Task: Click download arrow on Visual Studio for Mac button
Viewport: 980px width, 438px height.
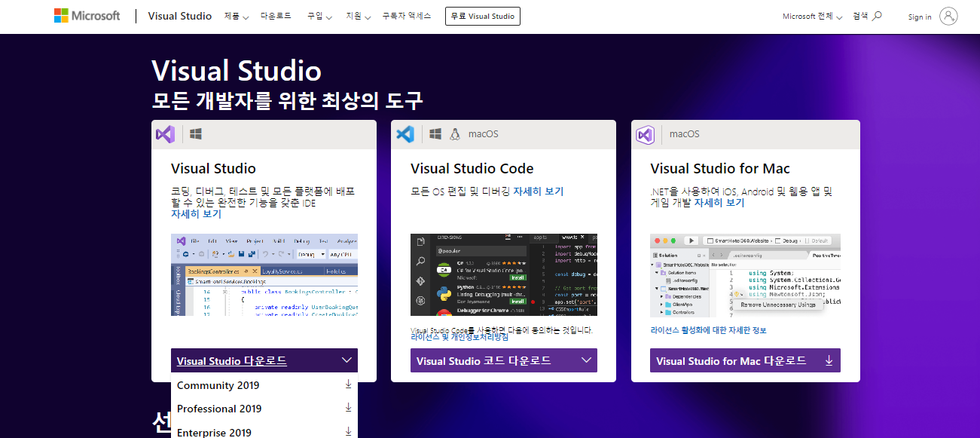Action: 829,360
